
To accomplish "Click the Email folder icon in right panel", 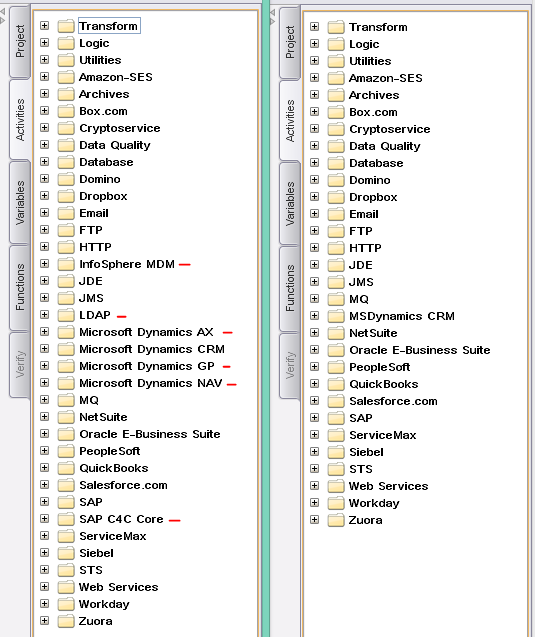I will coord(336,214).
